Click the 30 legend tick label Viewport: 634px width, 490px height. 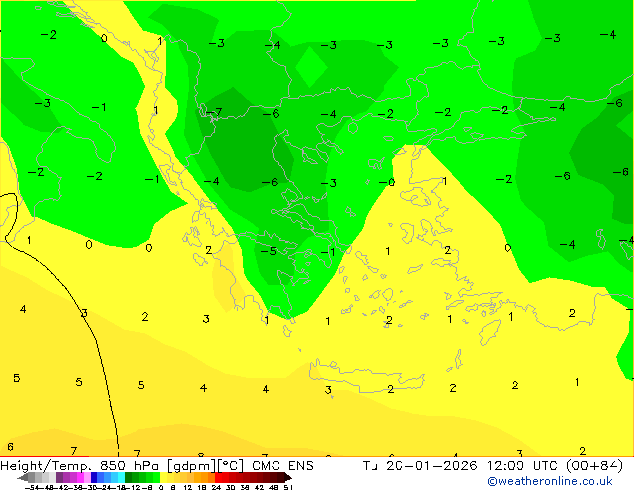click(x=230, y=488)
